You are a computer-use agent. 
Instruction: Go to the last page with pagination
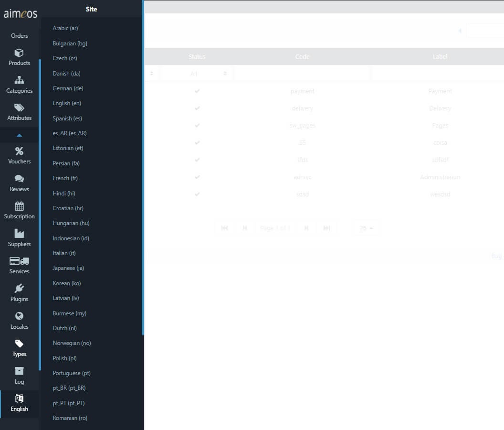[327, 228]
